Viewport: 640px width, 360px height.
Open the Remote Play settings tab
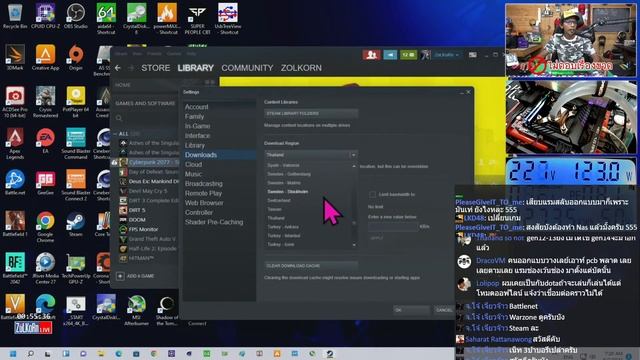[203, 193]
